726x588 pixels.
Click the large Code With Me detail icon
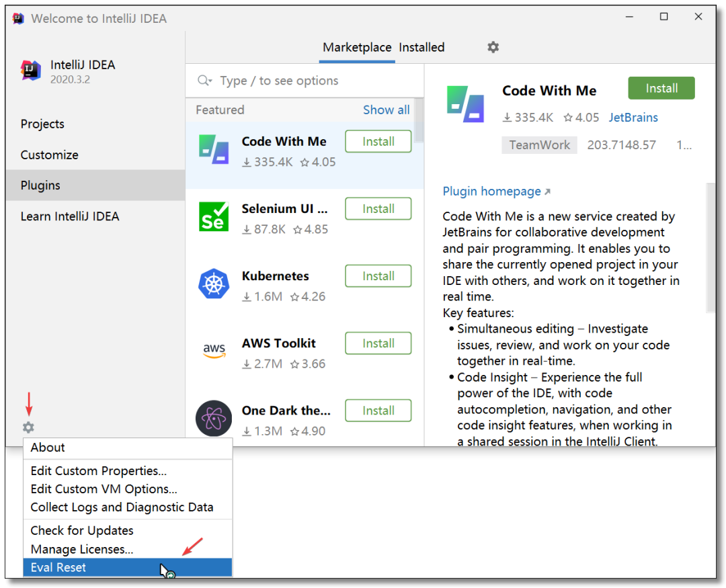[465, 104]
